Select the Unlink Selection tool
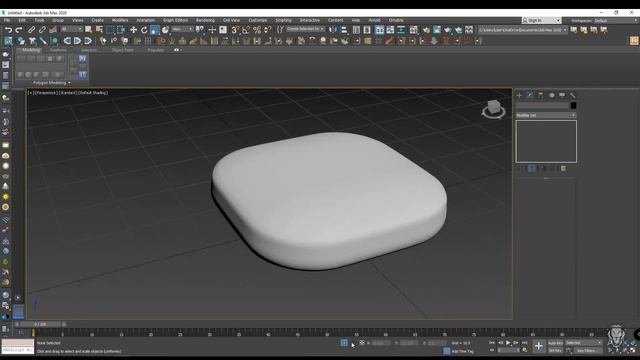This screenshot has width=640, height=360. tap(42, 30)
